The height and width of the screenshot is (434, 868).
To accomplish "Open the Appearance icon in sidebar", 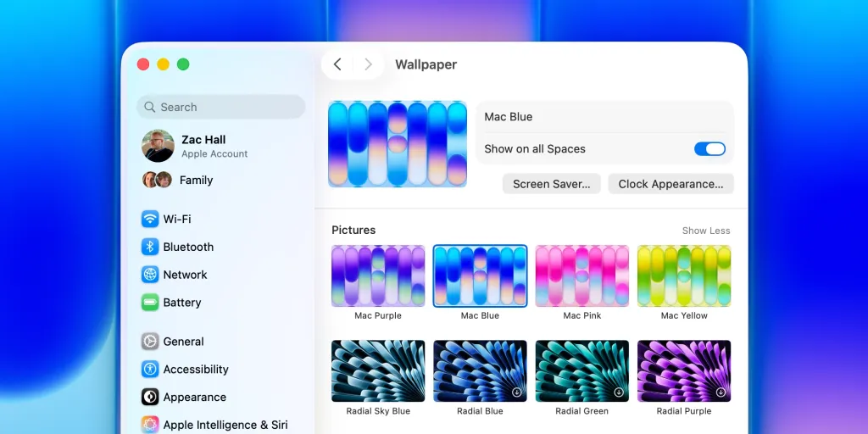I will [x=150, y=397].
